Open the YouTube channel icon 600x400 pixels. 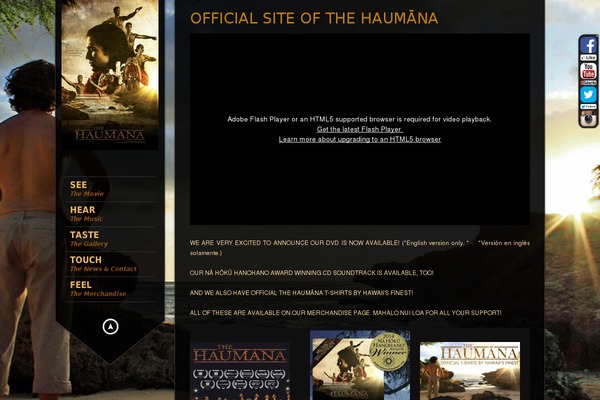[588, 71]
